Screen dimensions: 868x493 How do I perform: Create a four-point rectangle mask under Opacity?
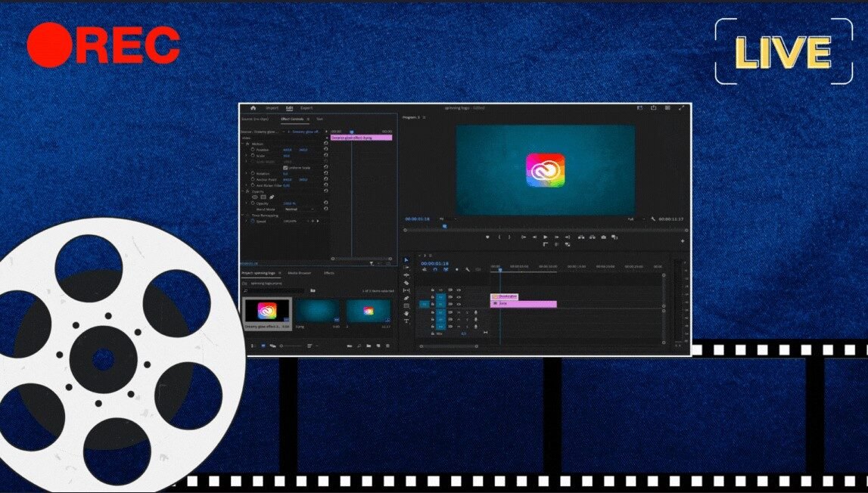tap(263, 197)
